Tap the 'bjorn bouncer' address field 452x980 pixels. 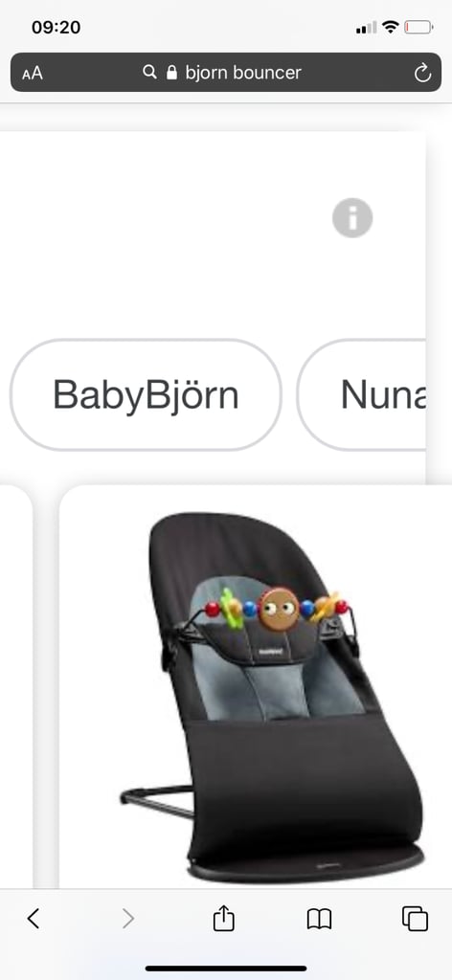226,73
